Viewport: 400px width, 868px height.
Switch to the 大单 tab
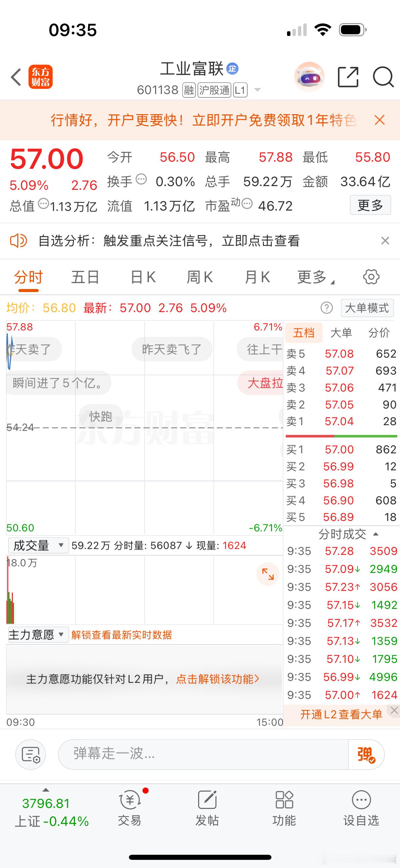tap(341, 333)
